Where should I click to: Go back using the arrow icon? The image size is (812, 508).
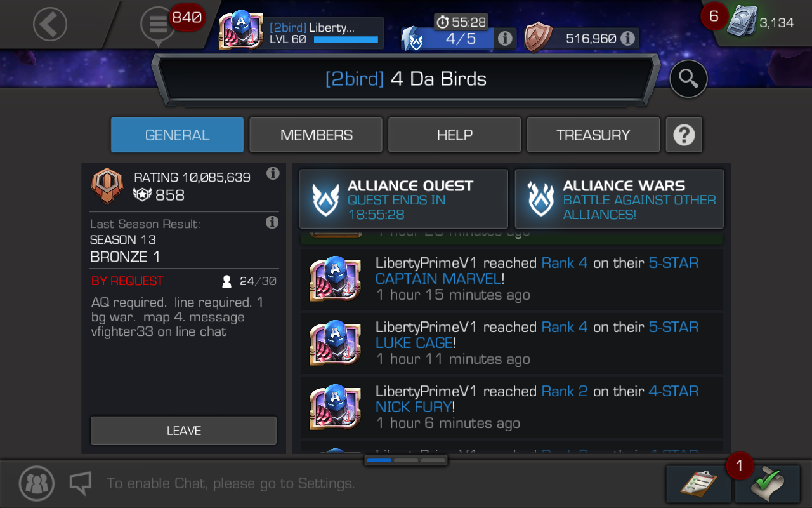coord(49,24)
